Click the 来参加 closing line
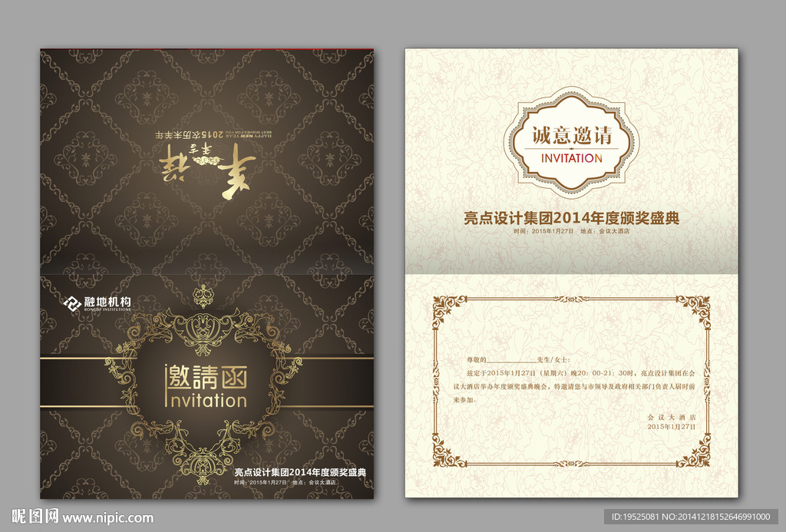 pyautogui.click(x=465, y=400)
